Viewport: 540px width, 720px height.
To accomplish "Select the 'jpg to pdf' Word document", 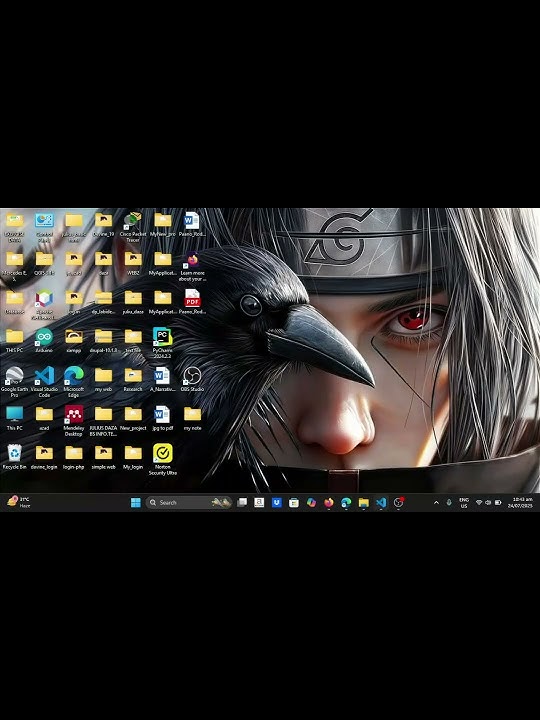I will (x=163, y=418).
